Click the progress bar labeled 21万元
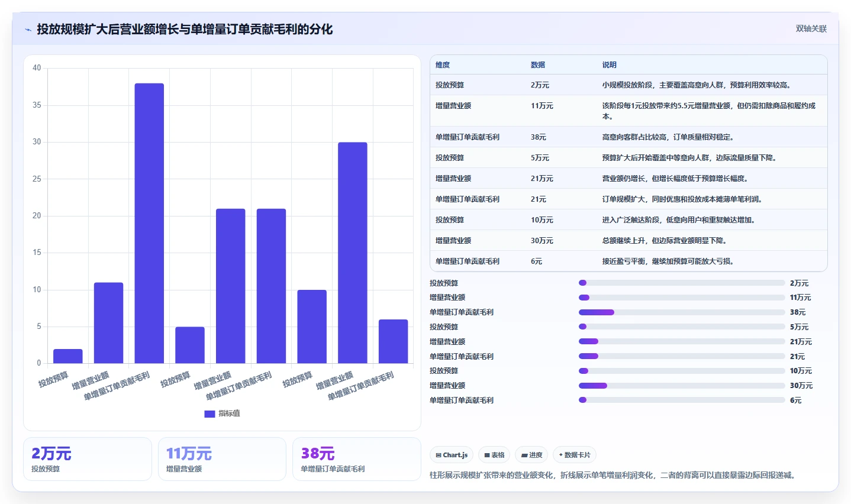Screen dimensions: 851x504 682,341
